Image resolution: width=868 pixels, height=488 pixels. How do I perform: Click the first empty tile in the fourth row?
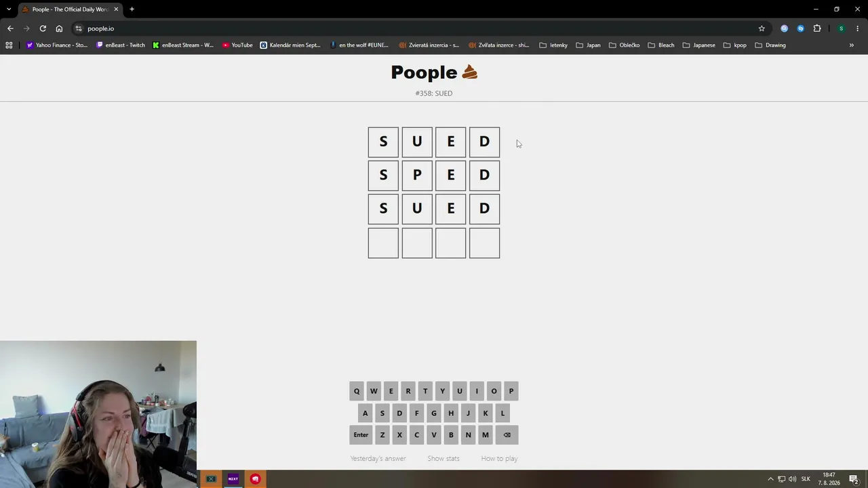click(383, 243)
